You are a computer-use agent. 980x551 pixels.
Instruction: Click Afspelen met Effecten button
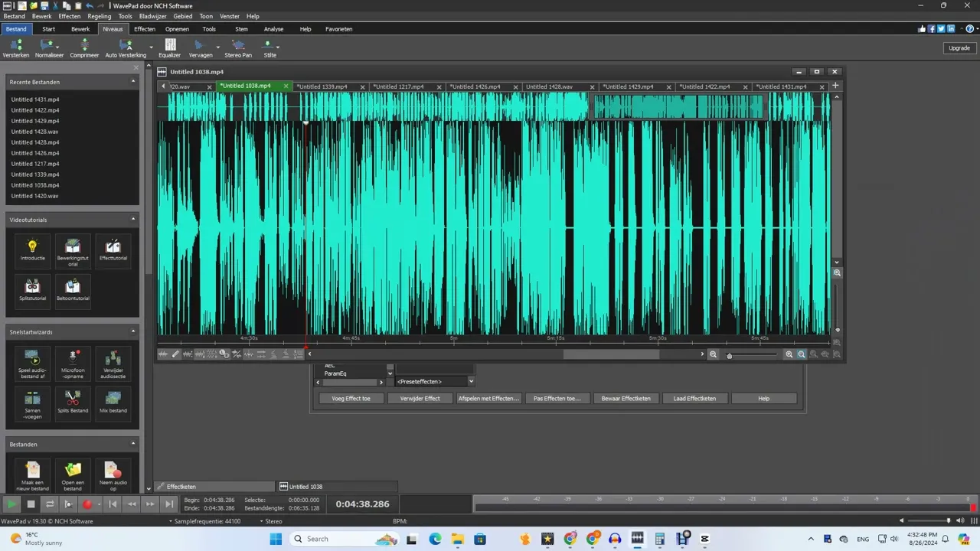[488, 398]
